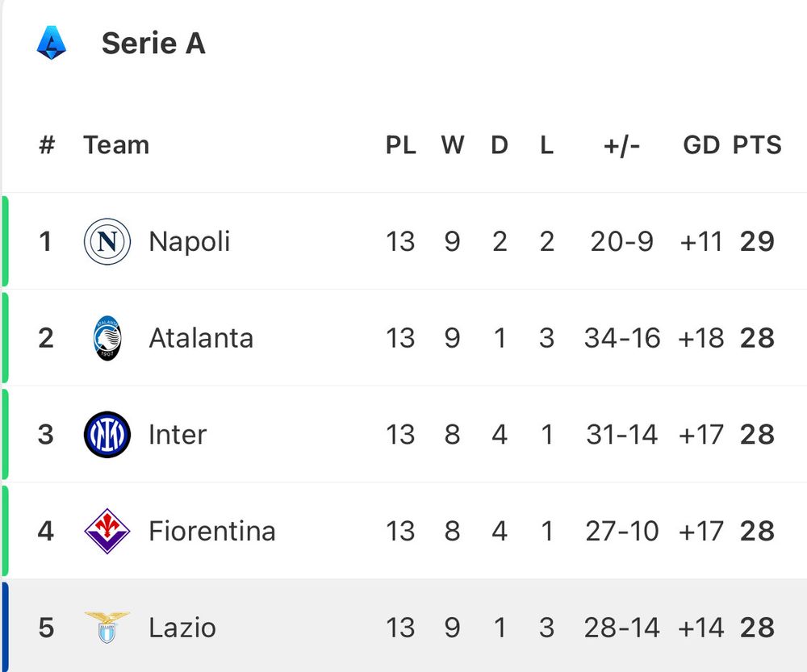
Task: Click the +/- goals column header
Action: pyautogui.click(x=621, y=145)
